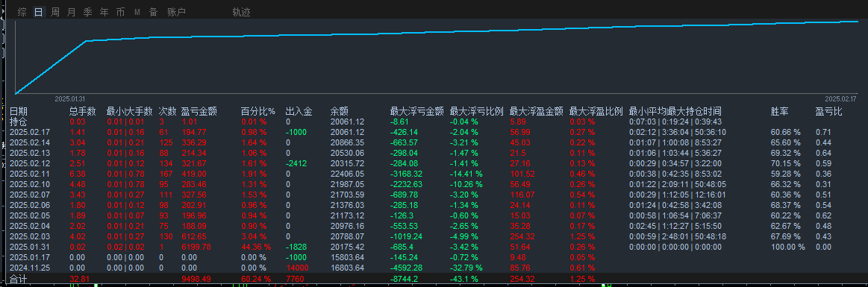The height and width of the screenshot is (287, 868).
Task: Switch to the 周 weekly tab
Action: click(x=54, y=12)
